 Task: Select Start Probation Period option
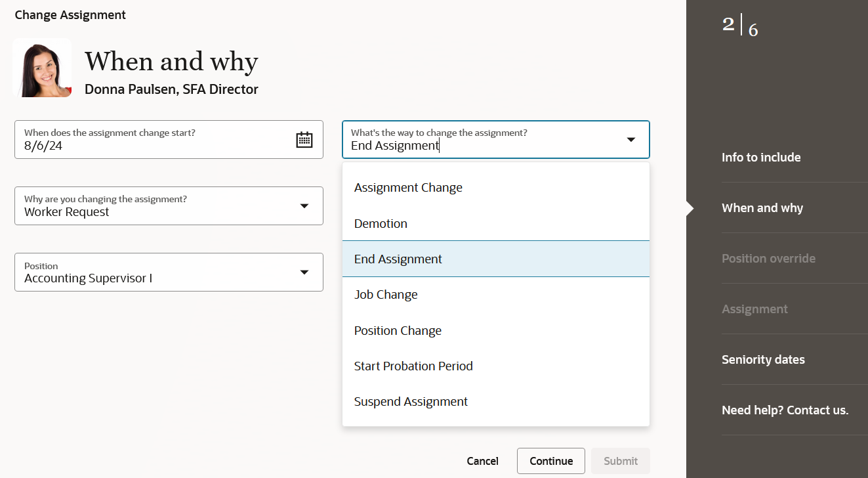coord(496,366)
